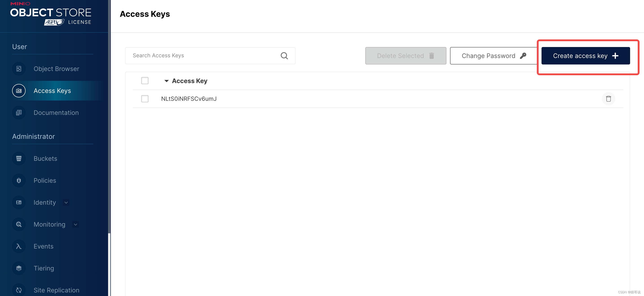Click the Buckets sidebar icon
644x296 pixels.
click(19, 159)
